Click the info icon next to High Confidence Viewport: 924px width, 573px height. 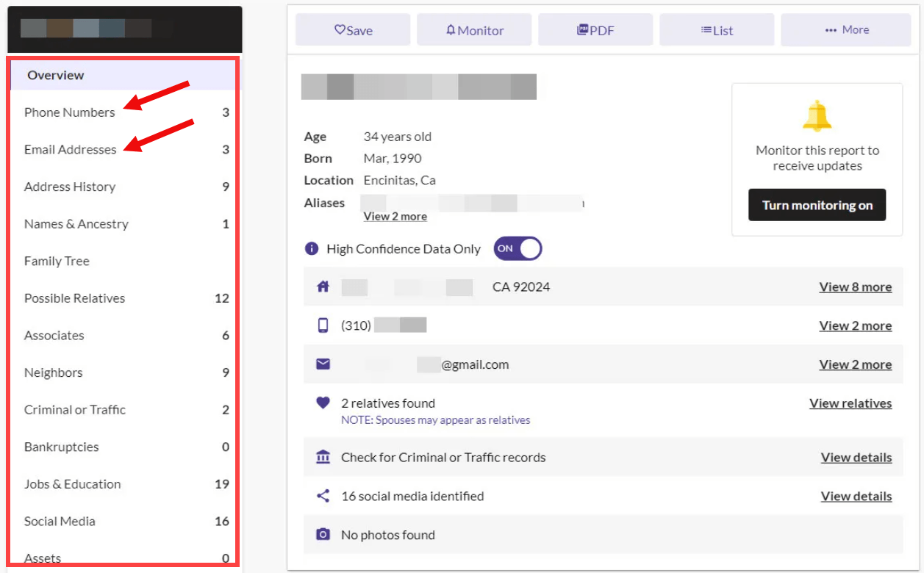[312, 249]
